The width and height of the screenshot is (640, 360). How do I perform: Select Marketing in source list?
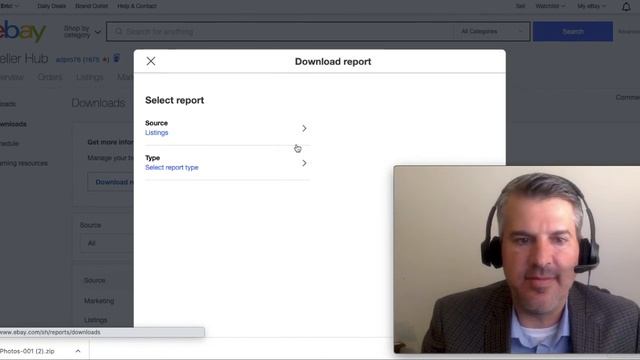point(99,301)
